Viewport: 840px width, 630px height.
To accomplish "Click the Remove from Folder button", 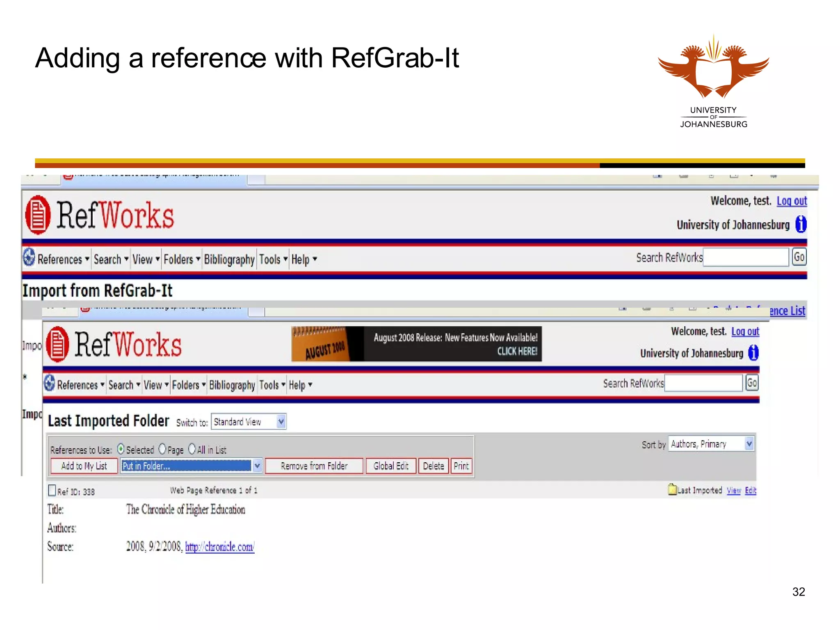I will [314, 466].
